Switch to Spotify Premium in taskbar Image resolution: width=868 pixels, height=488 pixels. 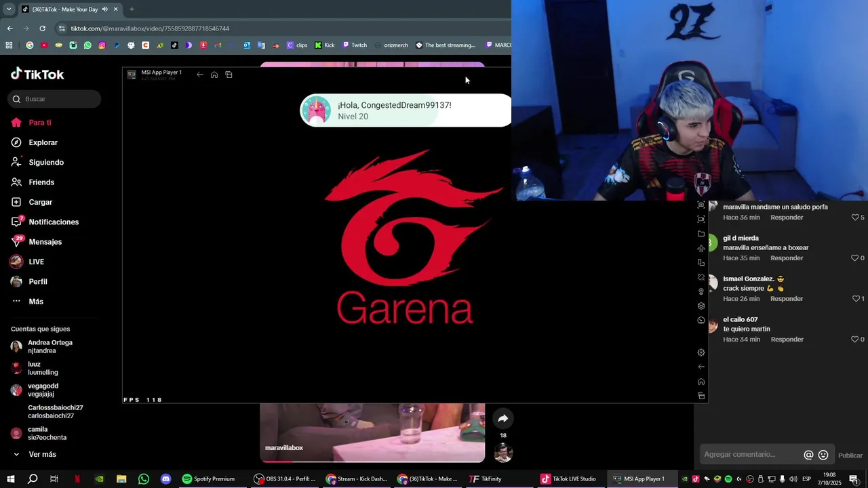click(x=208, y=479)
